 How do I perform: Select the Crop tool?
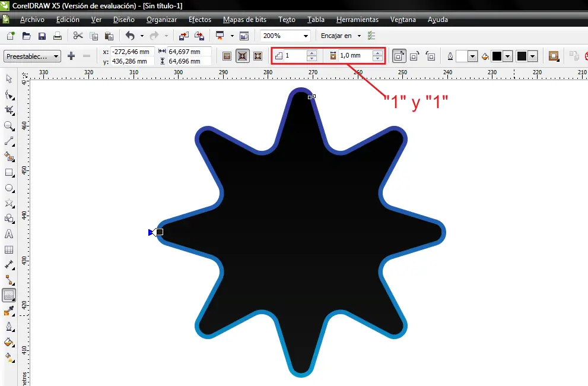tap(9, 110)
